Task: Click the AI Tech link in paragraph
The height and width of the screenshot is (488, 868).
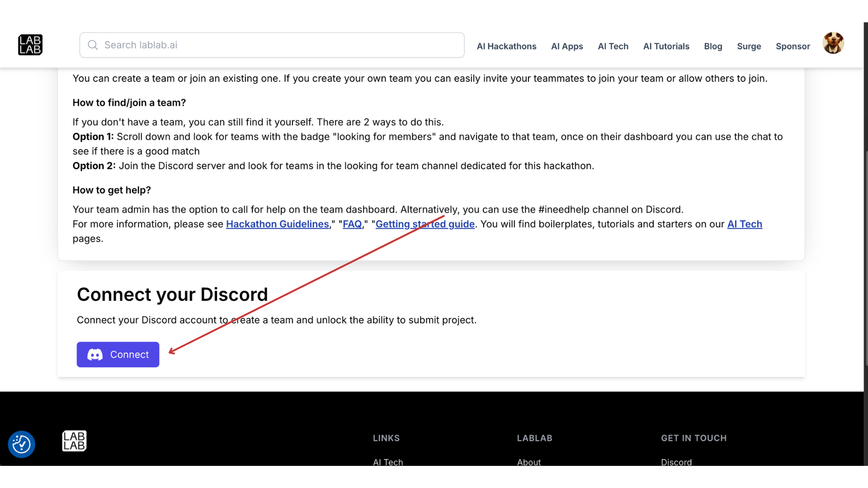Action: coord(744,224)
